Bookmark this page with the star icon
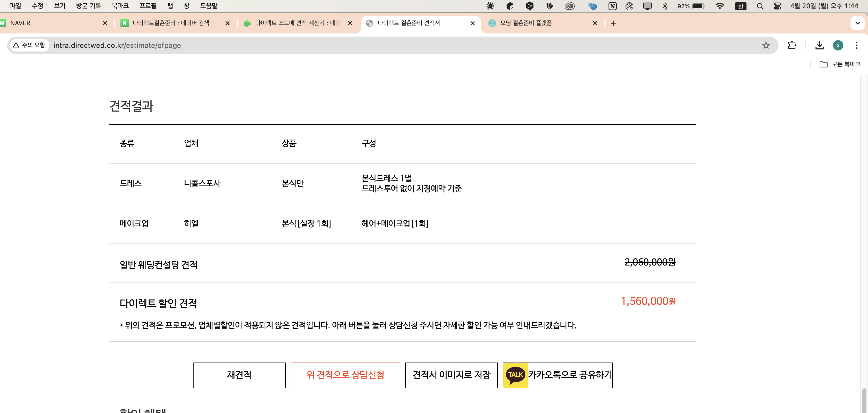The image size is (868, 413). [766, 45]
